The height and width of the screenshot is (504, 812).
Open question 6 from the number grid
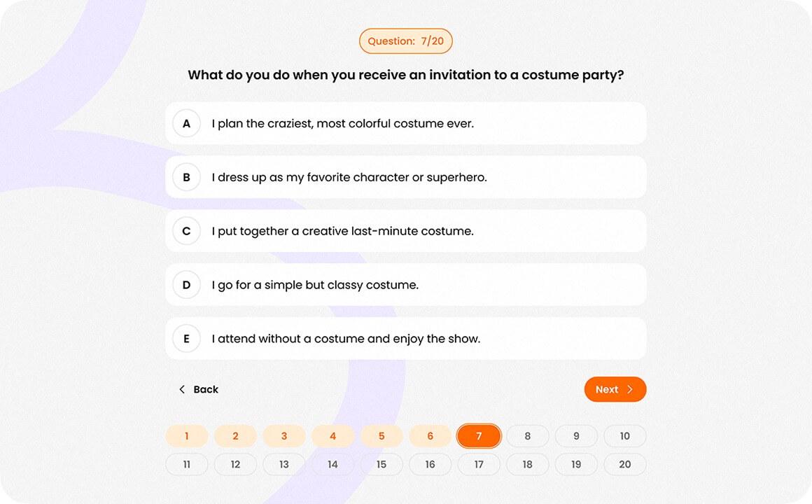(430, 436)
